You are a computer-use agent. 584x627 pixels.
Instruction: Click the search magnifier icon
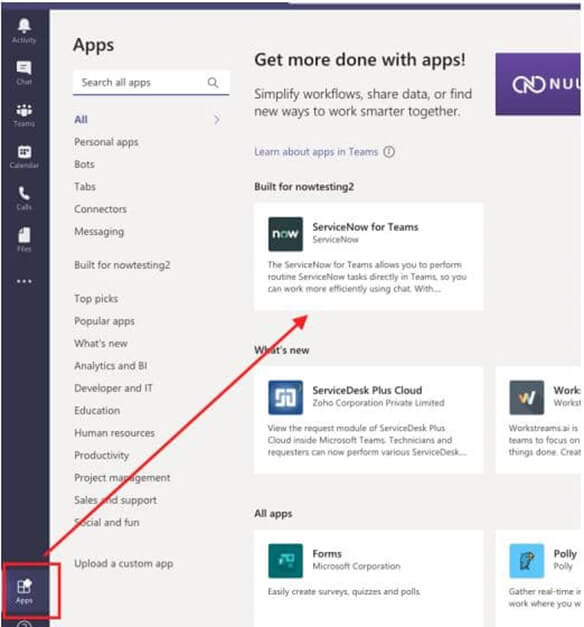click(213, 83)
